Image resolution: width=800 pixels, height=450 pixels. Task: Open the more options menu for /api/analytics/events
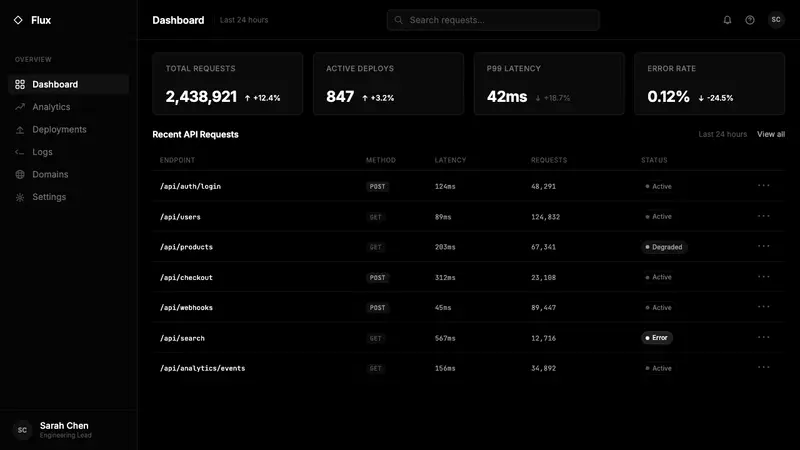[763, 367]
